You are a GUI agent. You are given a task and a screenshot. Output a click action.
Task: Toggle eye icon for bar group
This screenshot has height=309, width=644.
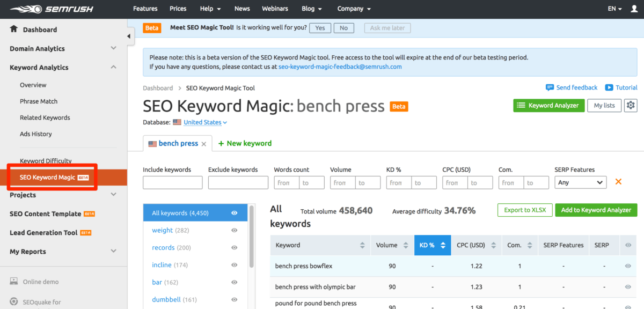click(235, 282)
